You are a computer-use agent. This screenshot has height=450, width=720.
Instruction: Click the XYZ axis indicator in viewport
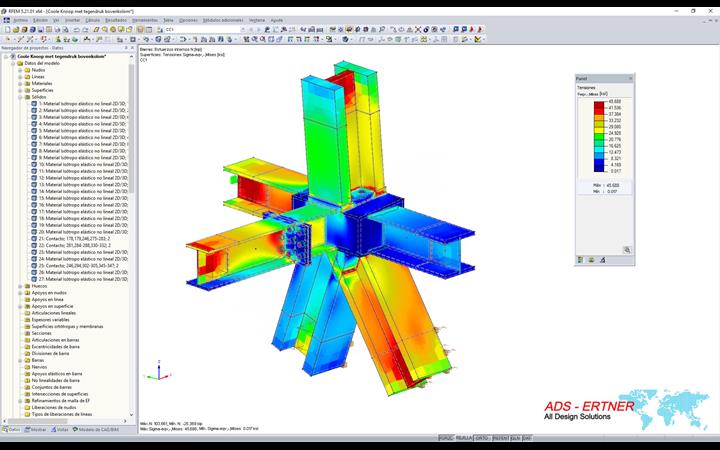(x=158, y=371)
